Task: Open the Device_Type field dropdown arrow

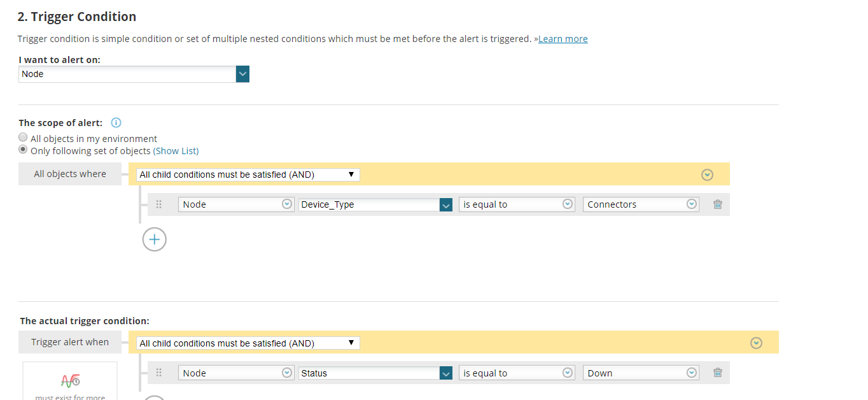Action: [x=446, y=204]
